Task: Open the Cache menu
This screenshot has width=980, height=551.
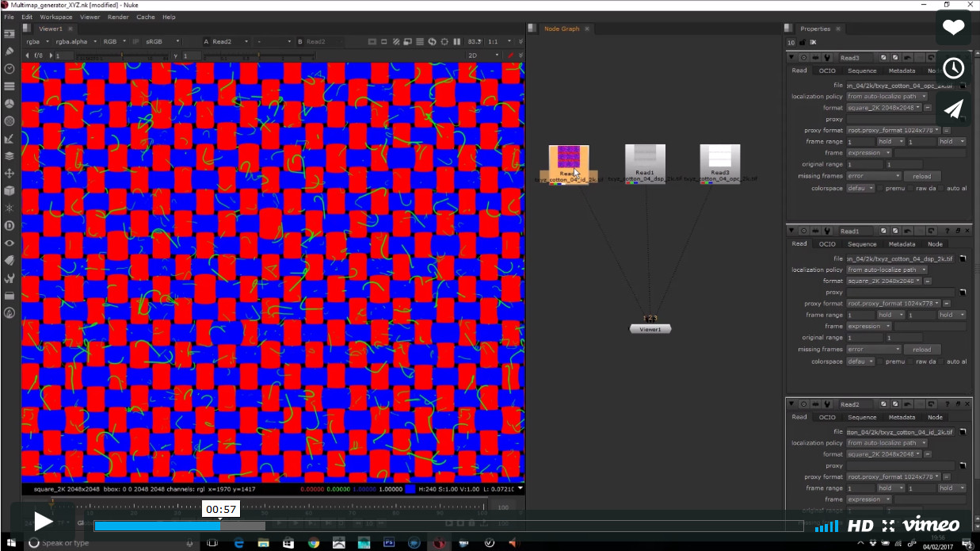Action: pyautogui.click(x=146, y=17)
